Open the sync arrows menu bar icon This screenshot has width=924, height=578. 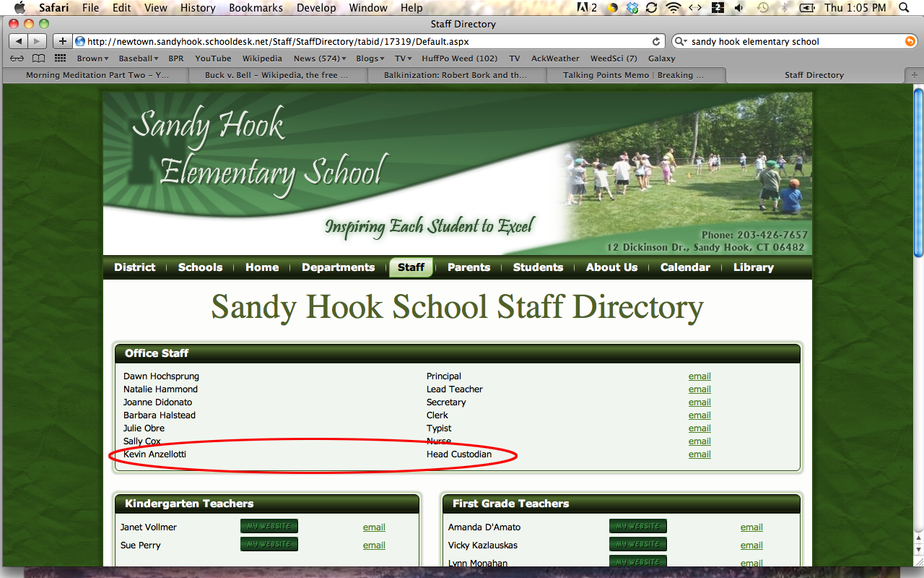652,8
